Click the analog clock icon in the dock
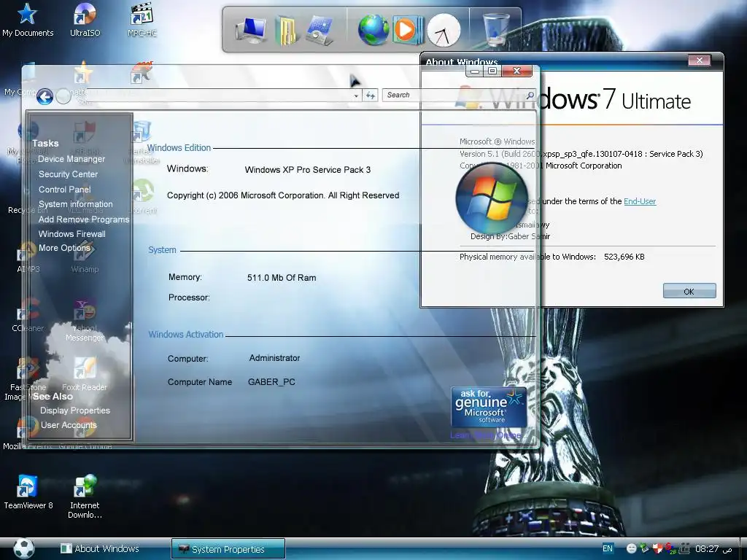Image resolution: width=747 pixels, height=560 pixels. click(x=444, y=31)
